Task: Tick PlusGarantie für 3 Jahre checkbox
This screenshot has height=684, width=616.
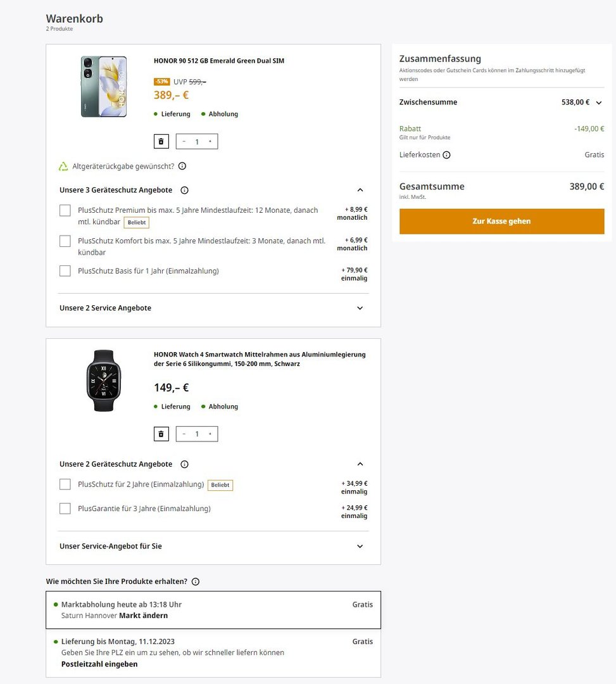Action: click(x=65, y=509)
